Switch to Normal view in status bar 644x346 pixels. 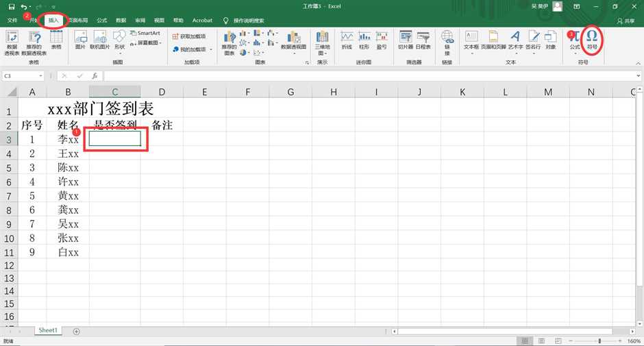[x=524, y=341]
